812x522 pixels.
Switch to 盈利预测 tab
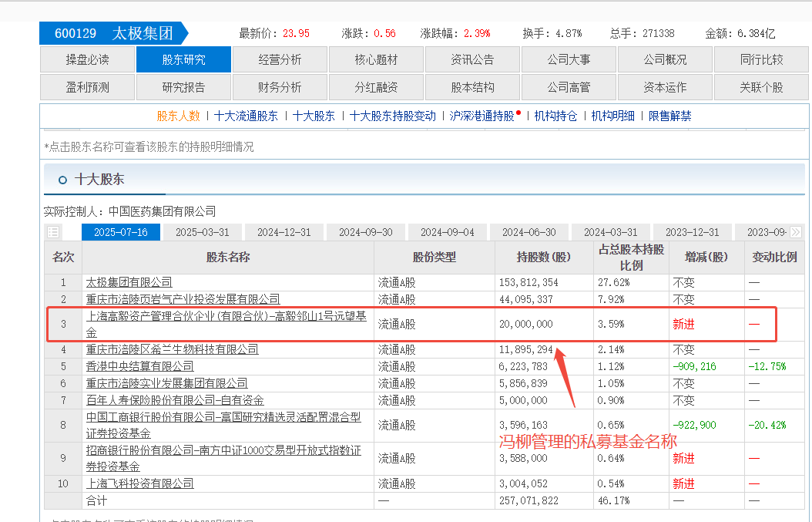tap(88, 87)
